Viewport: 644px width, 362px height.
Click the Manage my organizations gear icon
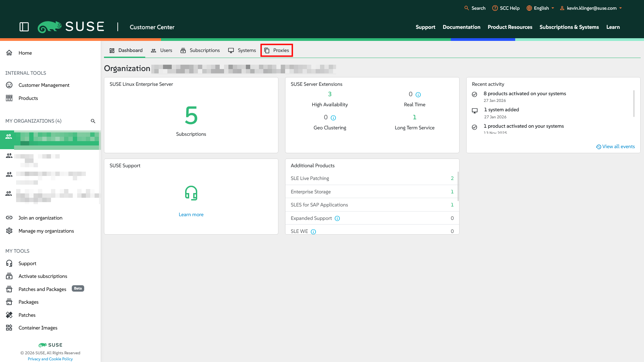[x=9, y=231]
